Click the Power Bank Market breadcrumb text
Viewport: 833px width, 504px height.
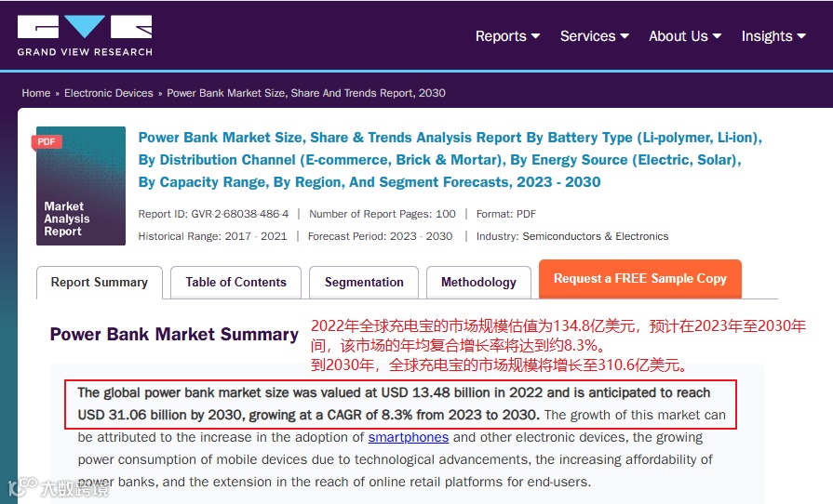pyautogui.click(x=306, y=93)
